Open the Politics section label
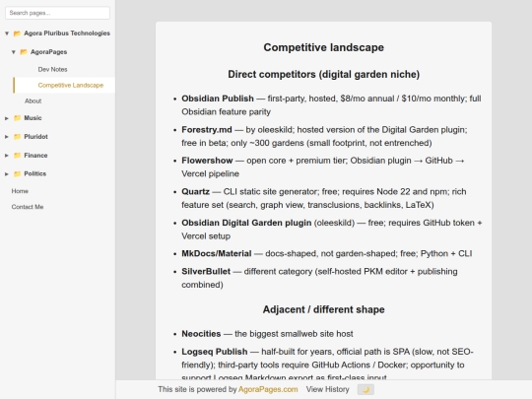The image size is (532, 399). pyautogui.click(x=34, y=173)
